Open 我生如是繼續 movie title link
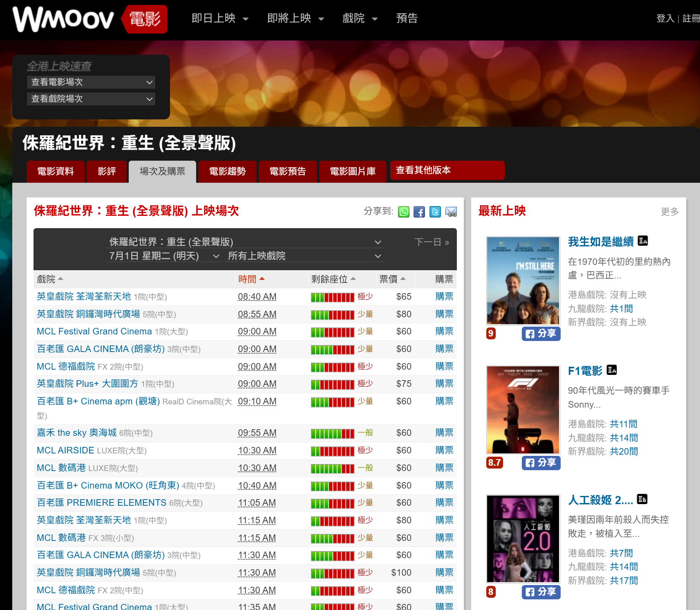The width and height of the screenshot is (700, 610). pos(601,242)
